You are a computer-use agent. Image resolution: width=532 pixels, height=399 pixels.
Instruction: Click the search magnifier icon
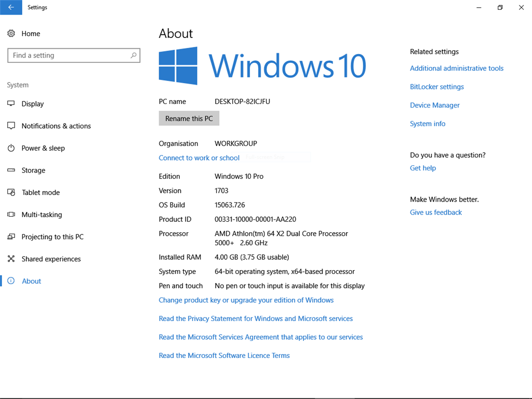coord(134,55)
